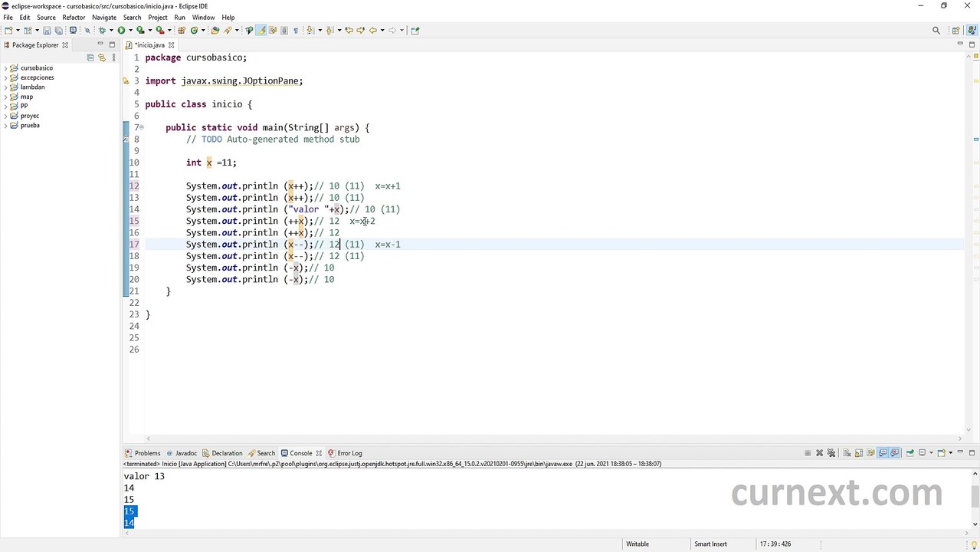Open the Debug button dropdown arrow
Viewport: 980px width, 552px height.
[x=111, y=31]
